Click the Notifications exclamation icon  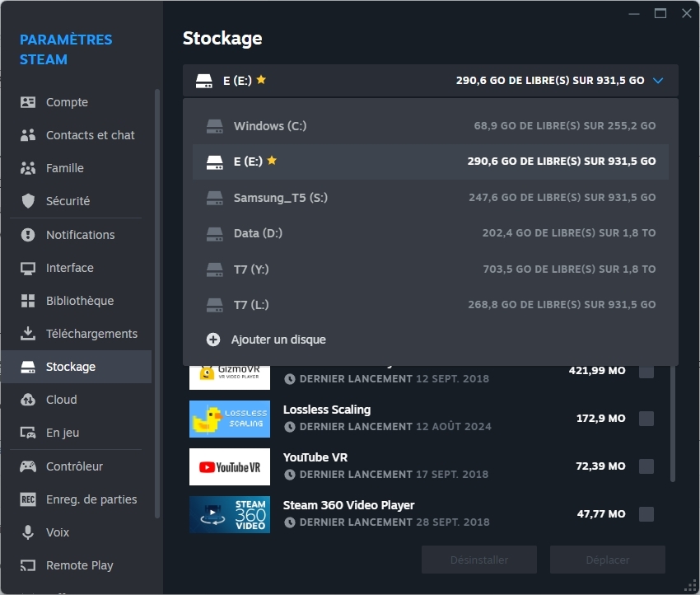click(28, 235)
